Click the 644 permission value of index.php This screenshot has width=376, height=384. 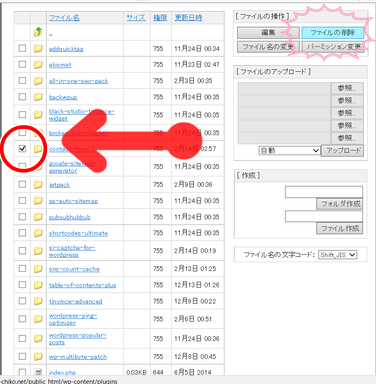pyautogui.click(x=158, y=372)
